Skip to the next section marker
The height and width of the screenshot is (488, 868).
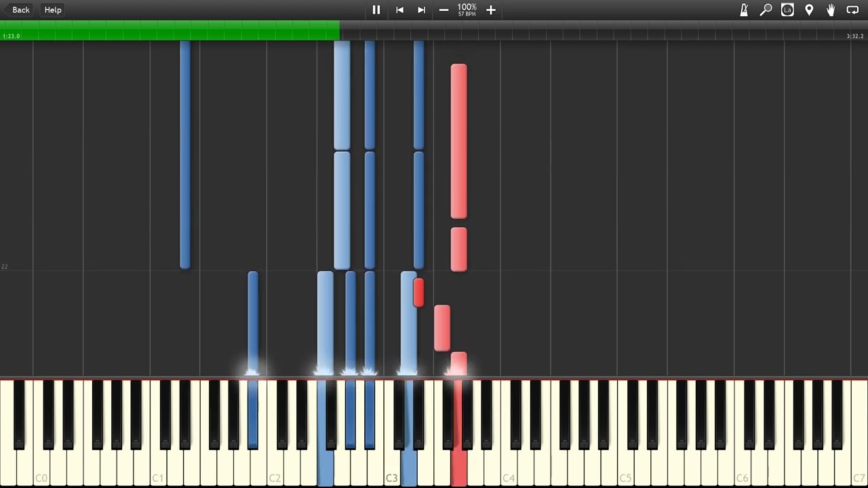click(421, 10)
